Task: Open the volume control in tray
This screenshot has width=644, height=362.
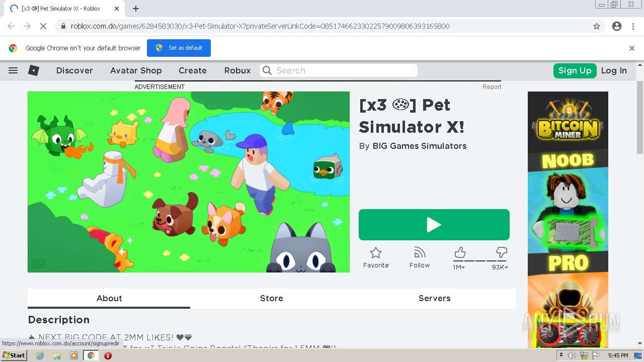Action: (572, 355)
